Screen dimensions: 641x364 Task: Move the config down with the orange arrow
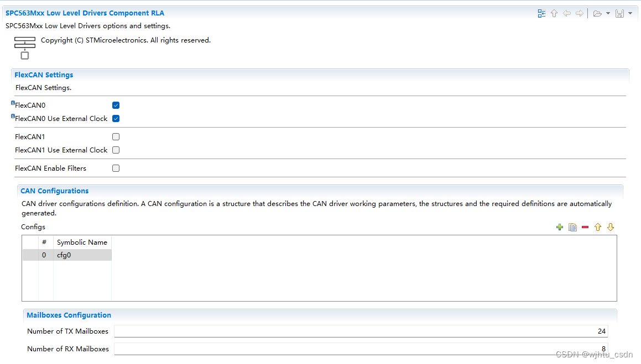click(x=611, y=228)
